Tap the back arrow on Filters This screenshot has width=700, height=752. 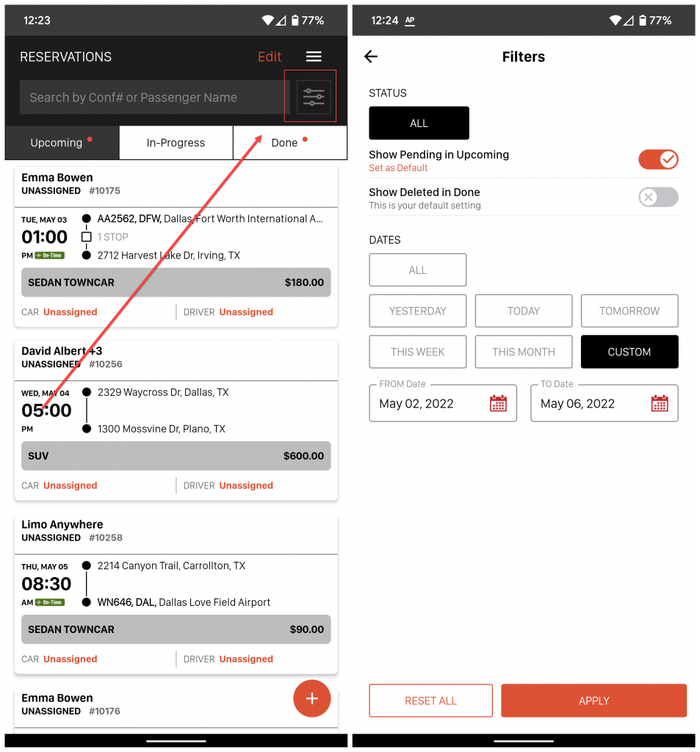click(371, 57)
